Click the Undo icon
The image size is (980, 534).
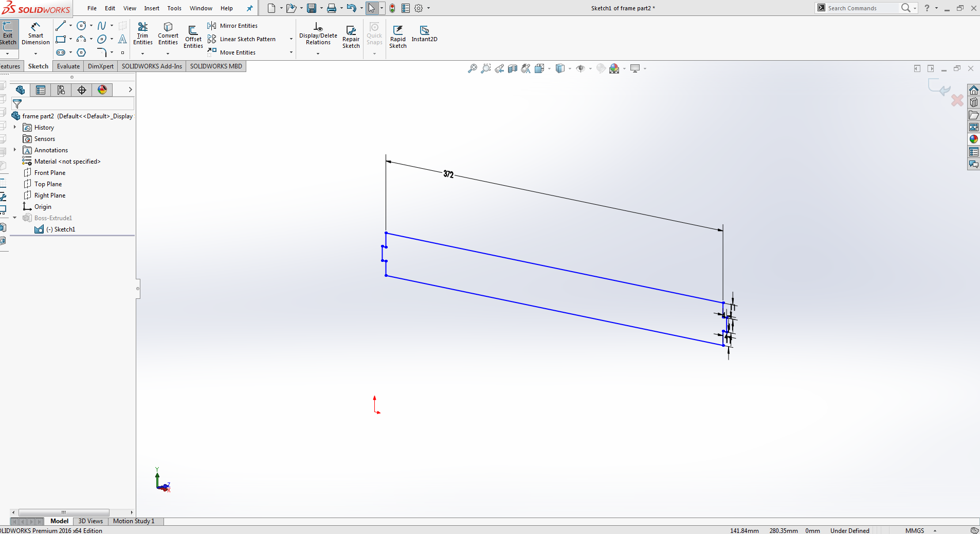(352, 8)
